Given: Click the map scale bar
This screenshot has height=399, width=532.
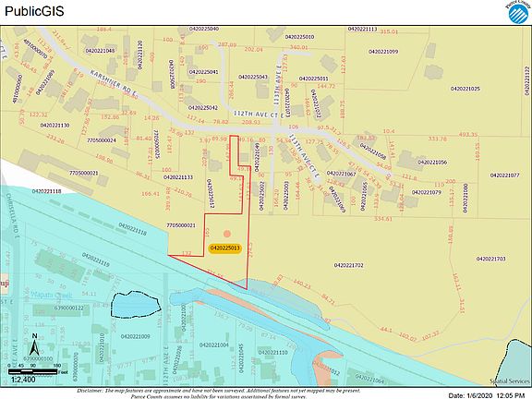Looking at the screenshot, I should (x=33, y=371).
